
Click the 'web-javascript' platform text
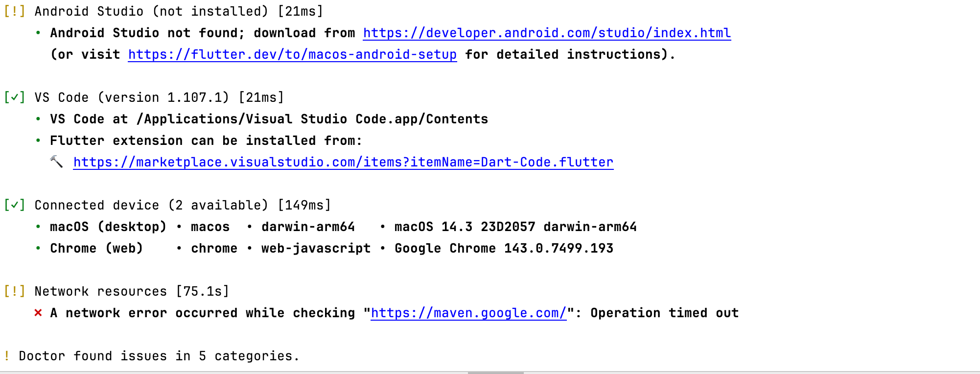(316, 248)
